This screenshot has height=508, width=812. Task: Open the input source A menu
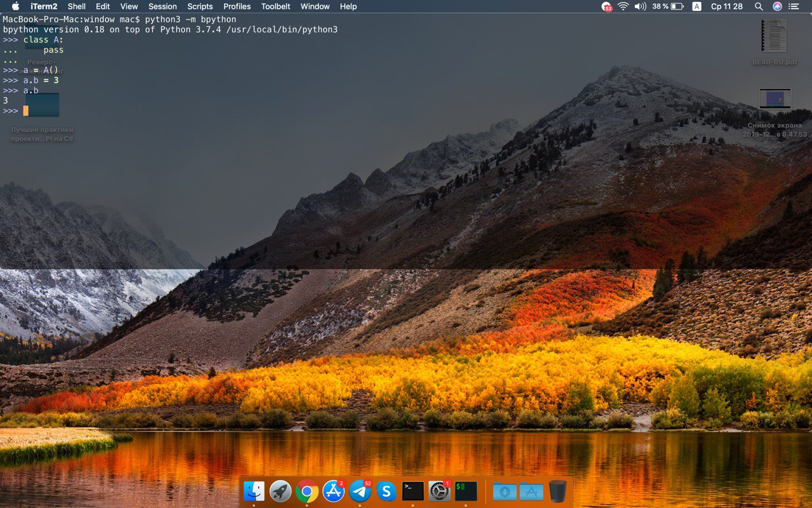(x=697, y=6)
